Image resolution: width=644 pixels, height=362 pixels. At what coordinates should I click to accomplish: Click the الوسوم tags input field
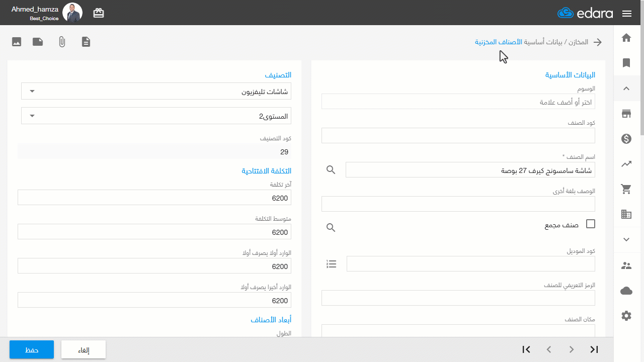tap(458, 102)
